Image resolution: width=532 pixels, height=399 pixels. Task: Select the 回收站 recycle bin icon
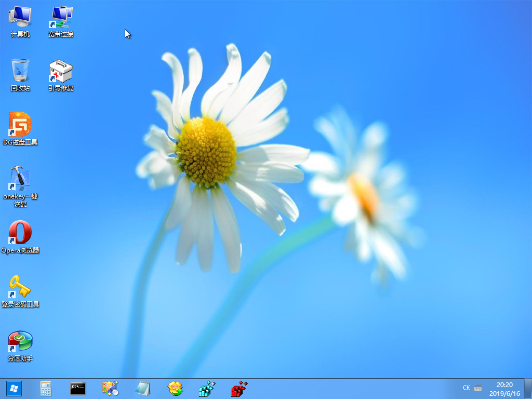(20, 75)
